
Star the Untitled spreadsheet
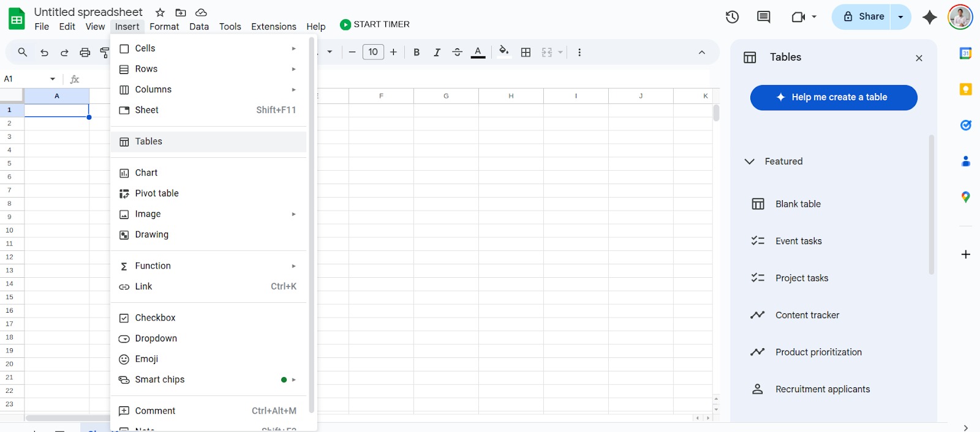[x=160, y=12]
